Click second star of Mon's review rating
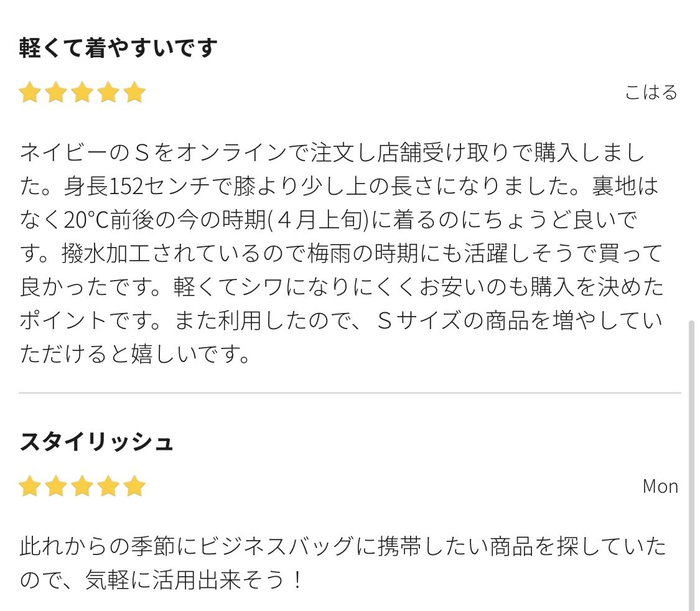This screenshot has height=611, width=700. pos(56,486)
